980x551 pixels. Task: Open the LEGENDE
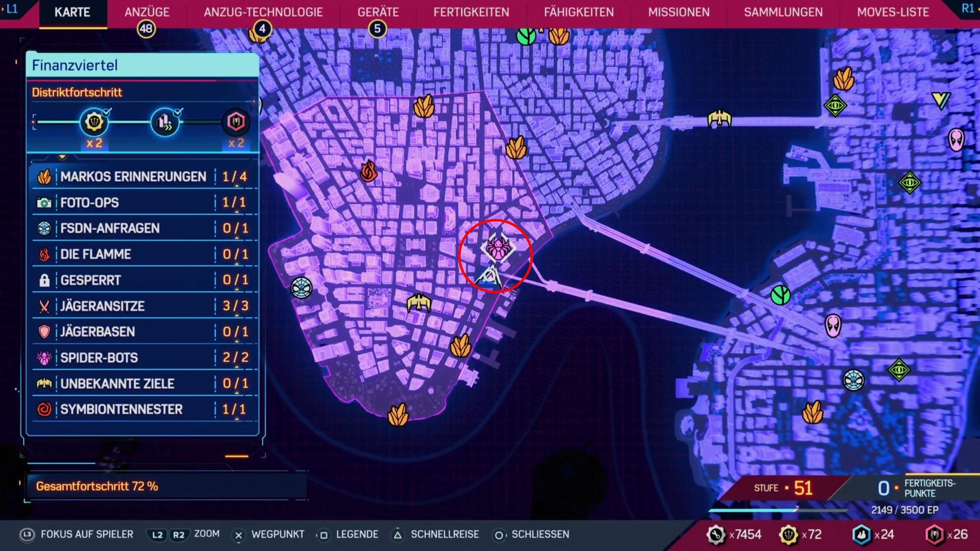(348, 534)
